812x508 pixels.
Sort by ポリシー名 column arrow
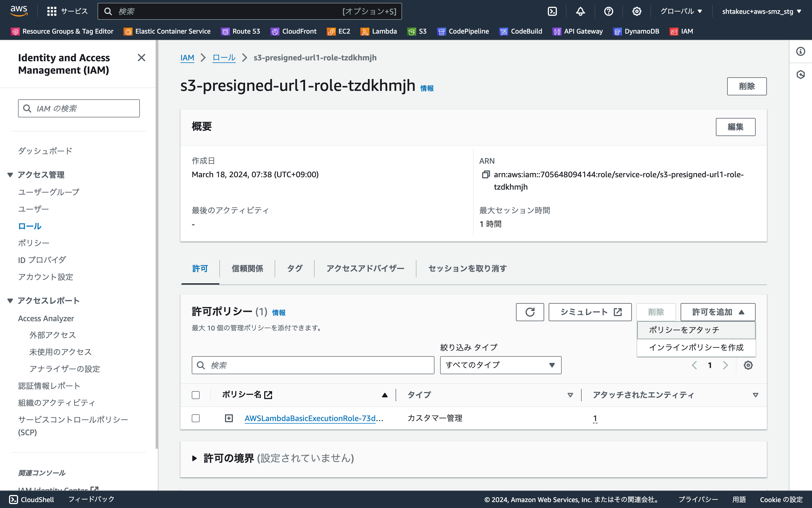385,395
